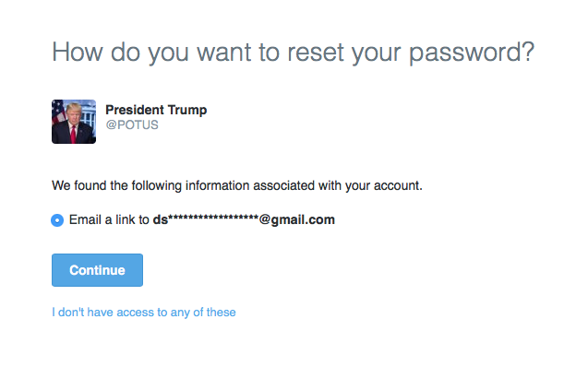
Task: Click the "How do you want to reset" heading
Action: (293, 52)
